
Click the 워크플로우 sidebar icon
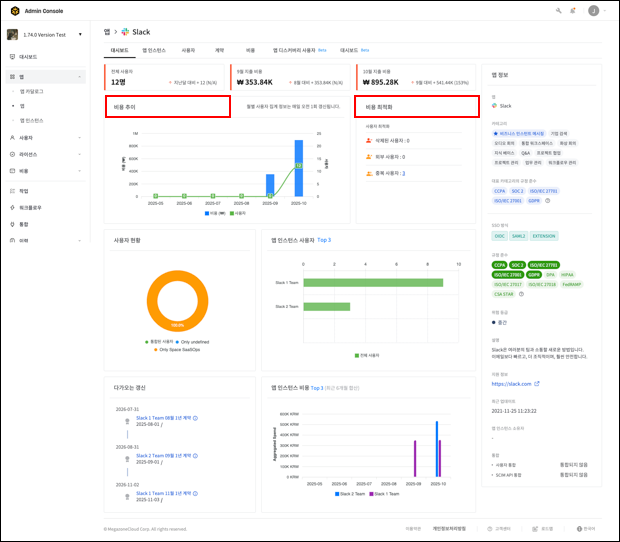11,205
